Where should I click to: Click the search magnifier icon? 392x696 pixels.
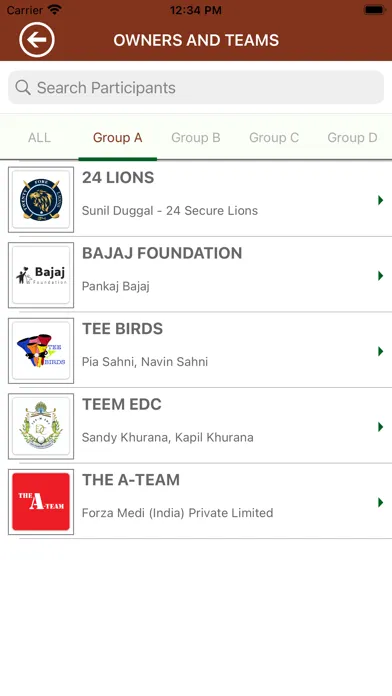[x=23, y=87]
